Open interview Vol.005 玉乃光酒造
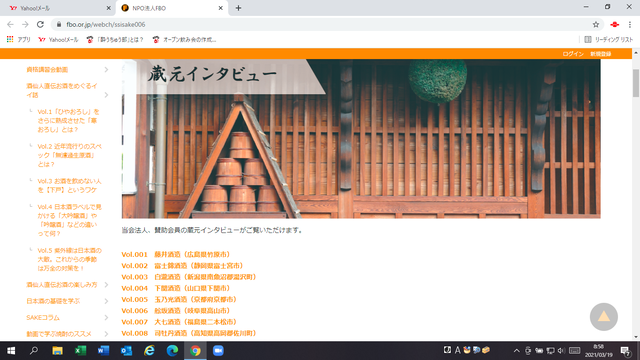This screenshot has height=360, width=640. pyautogui.click(x=180, y=299)
